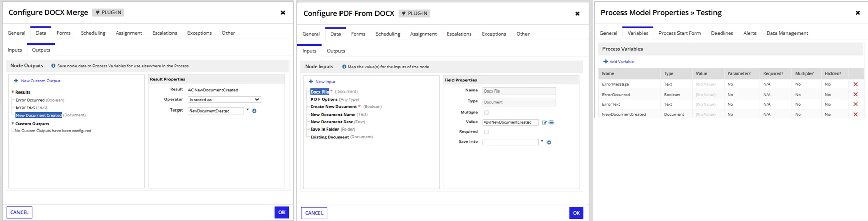Click the New Input link
Image resolution: width=868 pixels, height=221 pixels.
(x=326, y=82)
